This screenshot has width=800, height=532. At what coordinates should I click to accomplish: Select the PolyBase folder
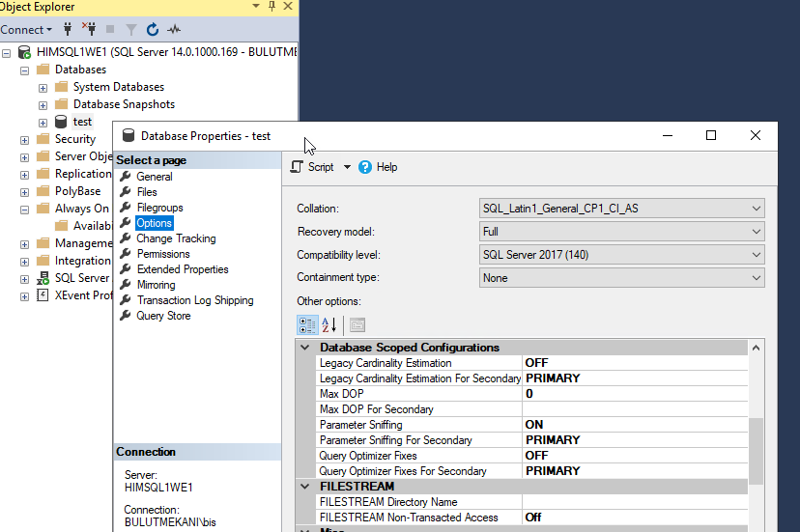(77, 191)
